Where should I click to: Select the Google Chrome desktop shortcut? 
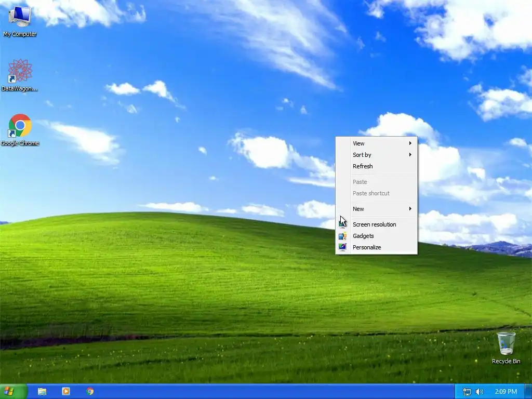click(20, 130)
